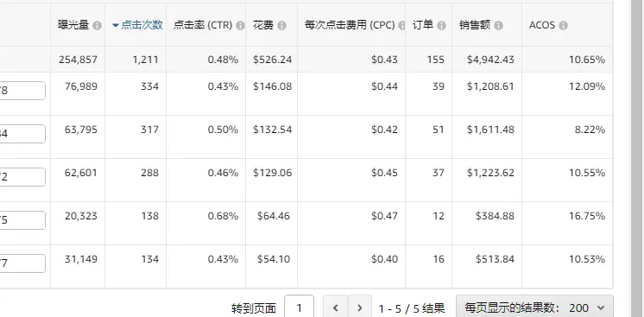This screenshot has height=317, width=644.
Task: Go to previous page arrow
Action: point(335,307)
